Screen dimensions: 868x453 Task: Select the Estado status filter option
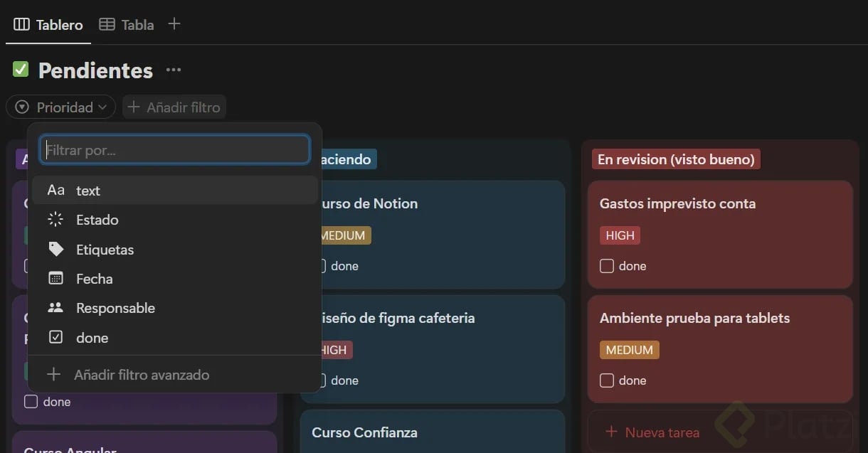point(97,220)
